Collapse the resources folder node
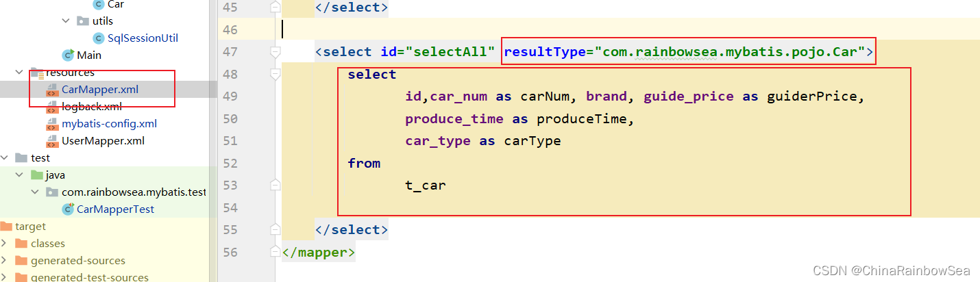 20,72
